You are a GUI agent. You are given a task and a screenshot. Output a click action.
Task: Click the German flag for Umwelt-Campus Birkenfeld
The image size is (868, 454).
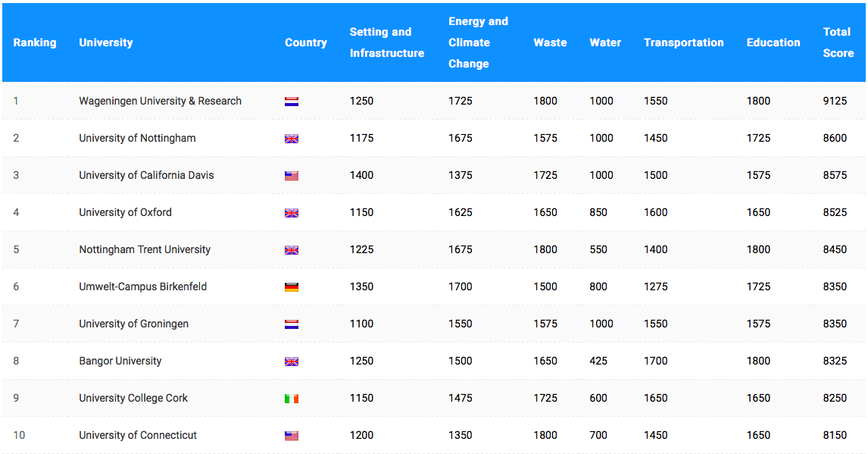291,286
